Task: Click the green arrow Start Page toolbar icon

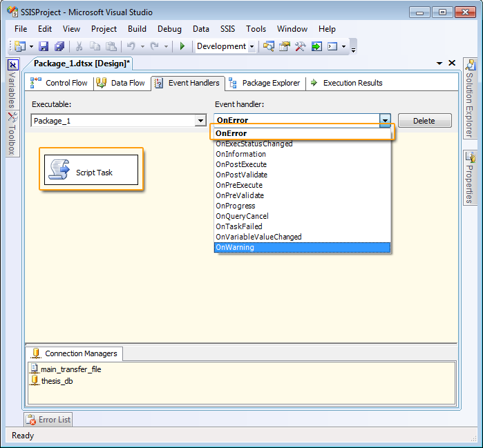Action: click(316, 46)
